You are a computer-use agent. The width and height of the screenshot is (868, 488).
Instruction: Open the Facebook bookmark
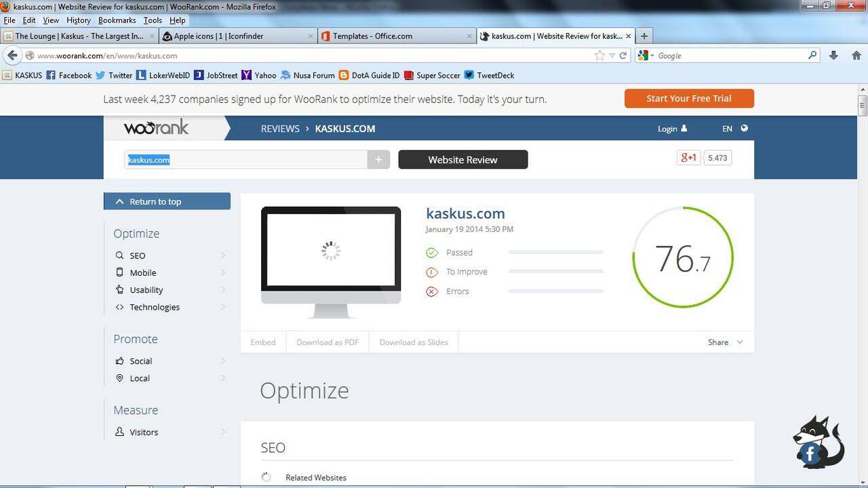point(68,75)
